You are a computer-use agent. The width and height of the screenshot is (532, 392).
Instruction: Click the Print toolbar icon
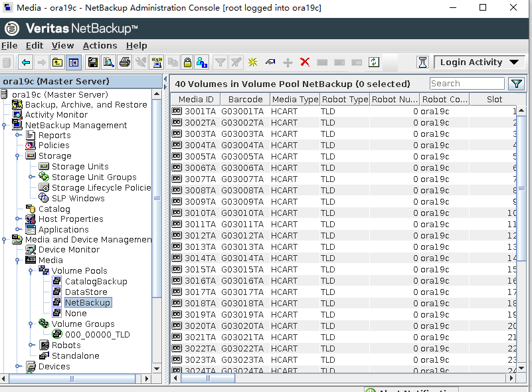pos(125,62)
